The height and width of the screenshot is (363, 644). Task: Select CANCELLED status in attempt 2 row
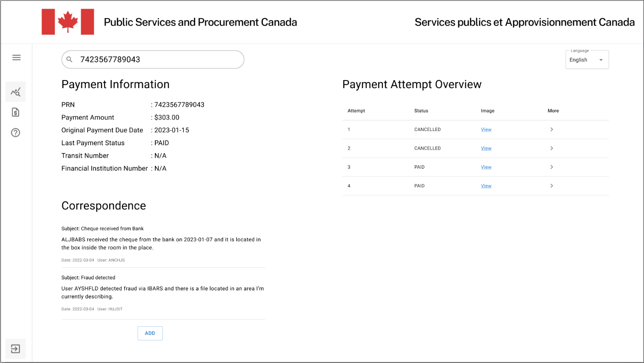(x=427, y=148)
